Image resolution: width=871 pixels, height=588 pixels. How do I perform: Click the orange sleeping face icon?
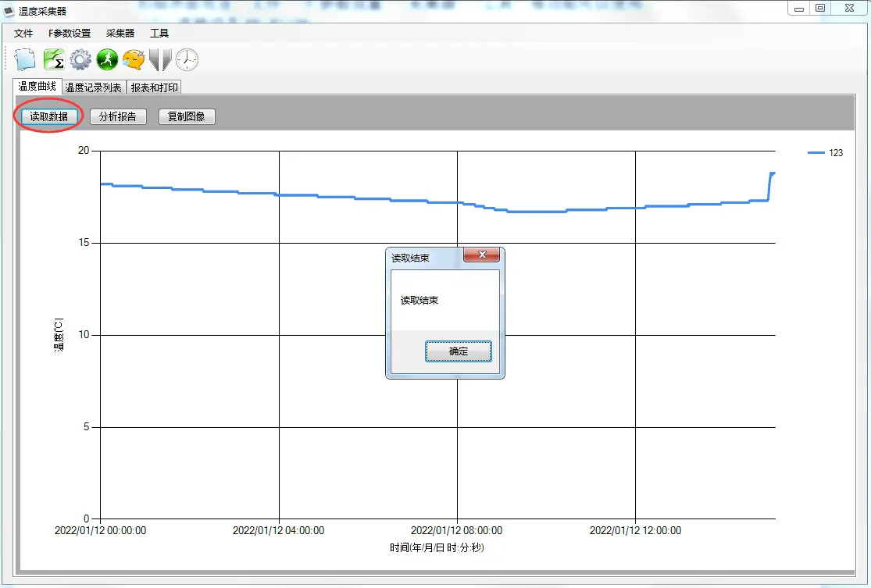134,59
